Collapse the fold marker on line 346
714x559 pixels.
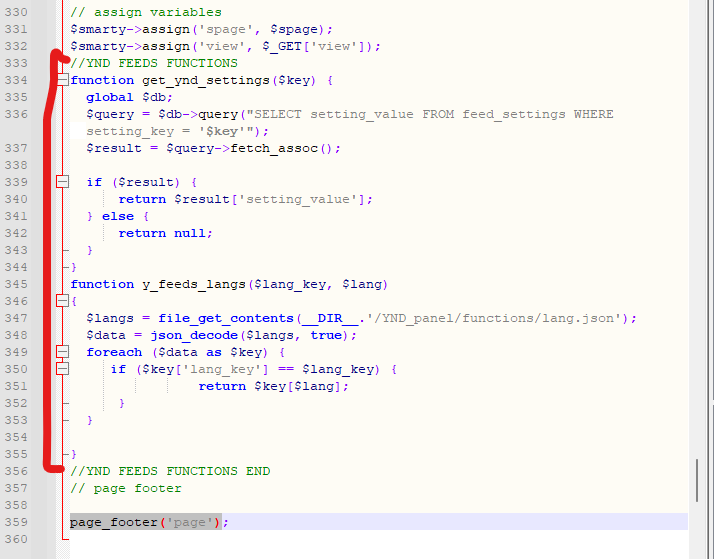pos(62,300)
